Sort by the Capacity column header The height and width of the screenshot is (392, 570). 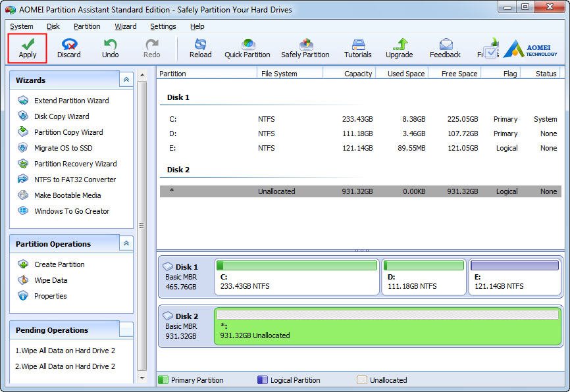pyautogui.click(x=350, y=74)
